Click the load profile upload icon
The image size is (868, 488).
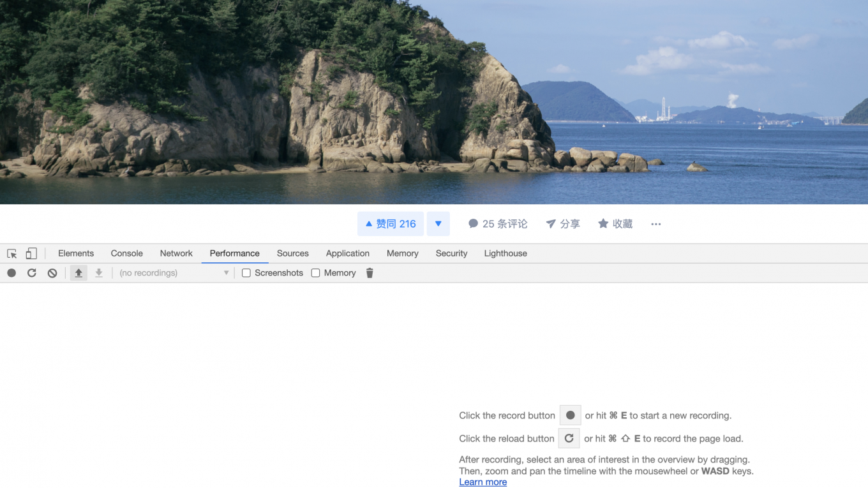(79, 273)
